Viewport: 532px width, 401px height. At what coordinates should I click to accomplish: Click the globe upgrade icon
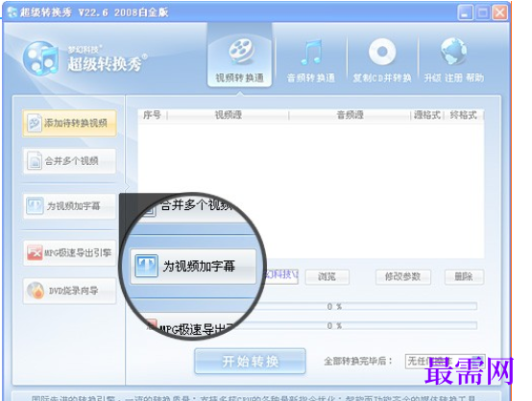[453, 52]
